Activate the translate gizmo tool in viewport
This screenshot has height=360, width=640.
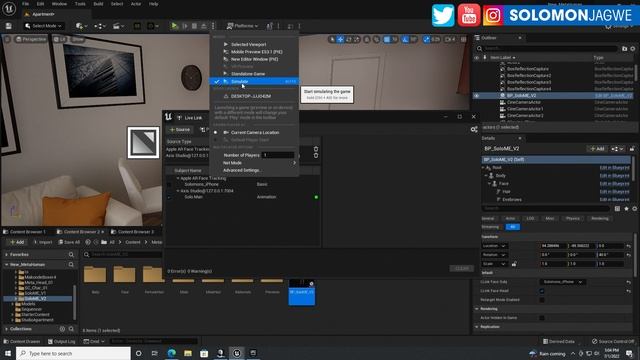coord(340,39)
